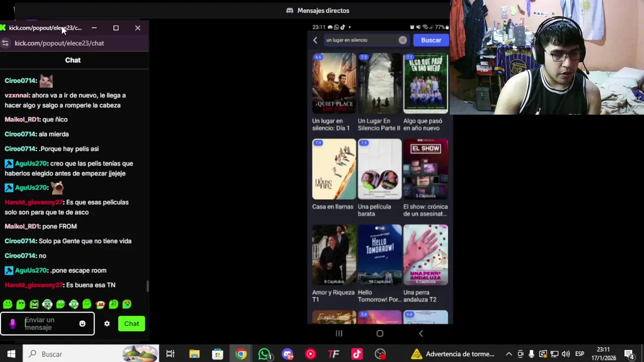Click the ESP language indicator
This screenshot has height=362, width=644.
(x=579, y=354)
